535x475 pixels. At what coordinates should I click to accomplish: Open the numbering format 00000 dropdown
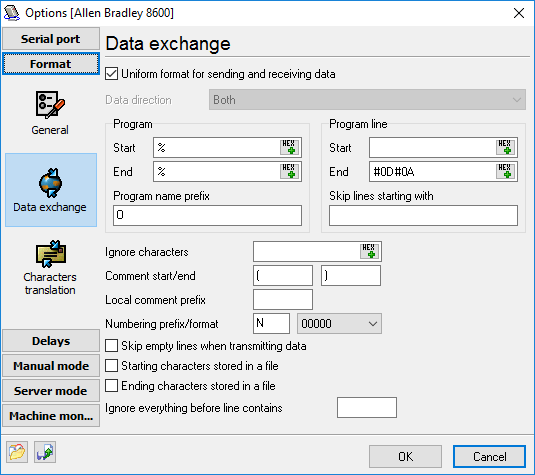pos(339,323)
